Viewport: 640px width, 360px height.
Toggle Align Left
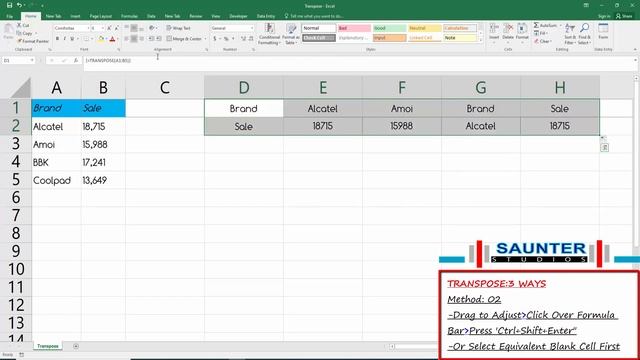(126, 39)
